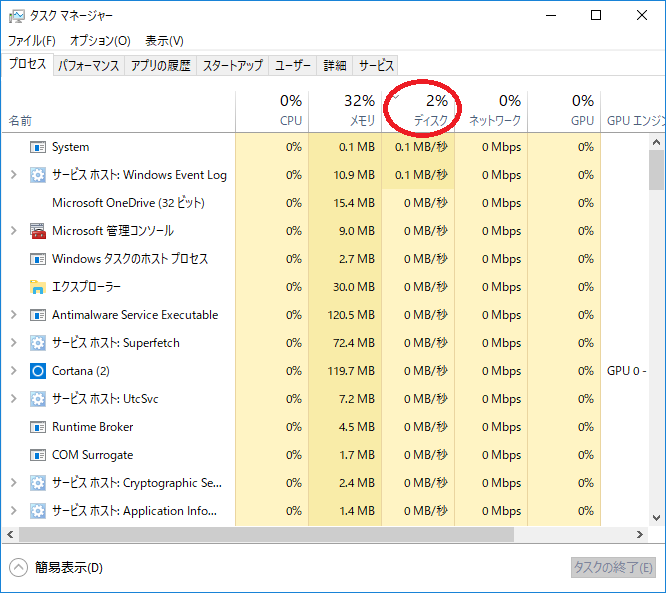This screenshot has height=593, width=666.
Task: Sort by the GPU エンジン column header
Action: [633, 111]
